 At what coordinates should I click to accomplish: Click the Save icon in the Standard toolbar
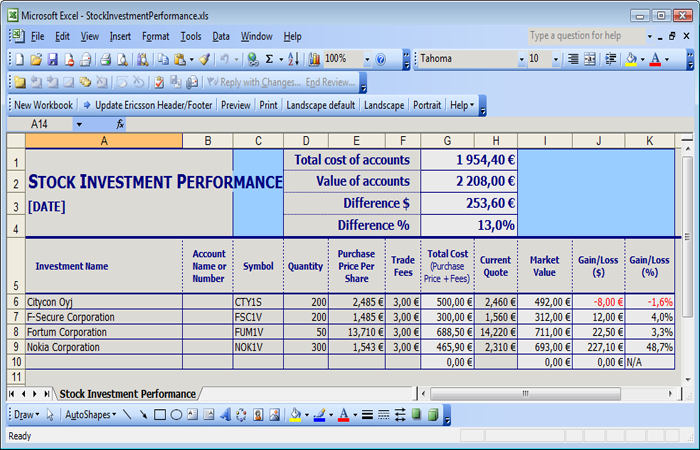(53, 60)
